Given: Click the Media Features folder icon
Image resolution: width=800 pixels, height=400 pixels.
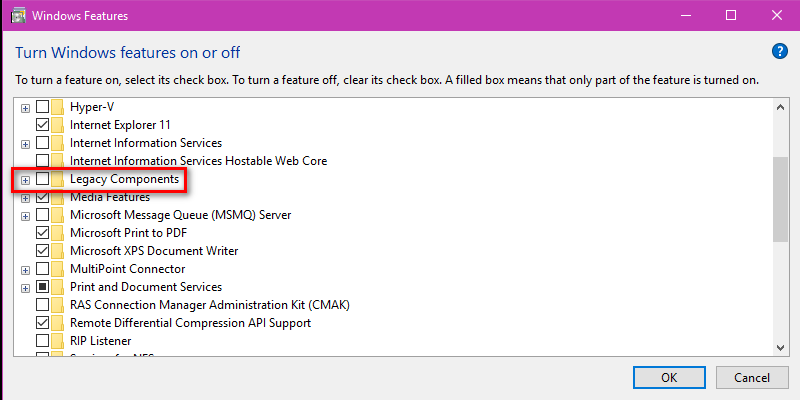Looking at the screenshot, I should 58,197.
